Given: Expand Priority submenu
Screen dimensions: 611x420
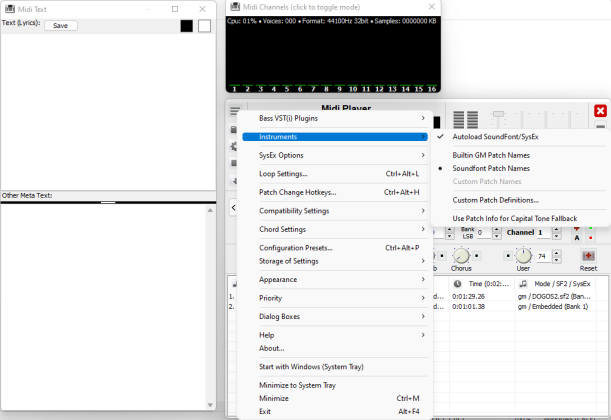Looking at the screenshot, I should pos(335,298).
